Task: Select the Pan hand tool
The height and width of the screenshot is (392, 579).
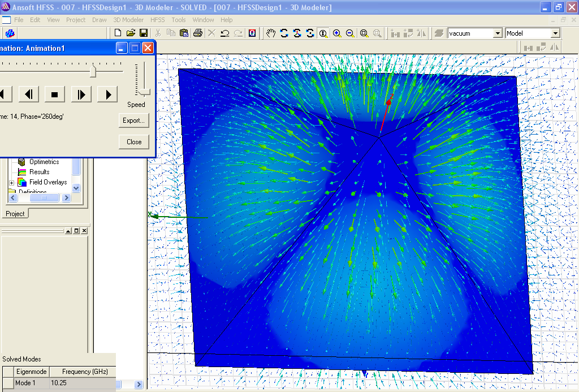Action: [x=271, y=33]
